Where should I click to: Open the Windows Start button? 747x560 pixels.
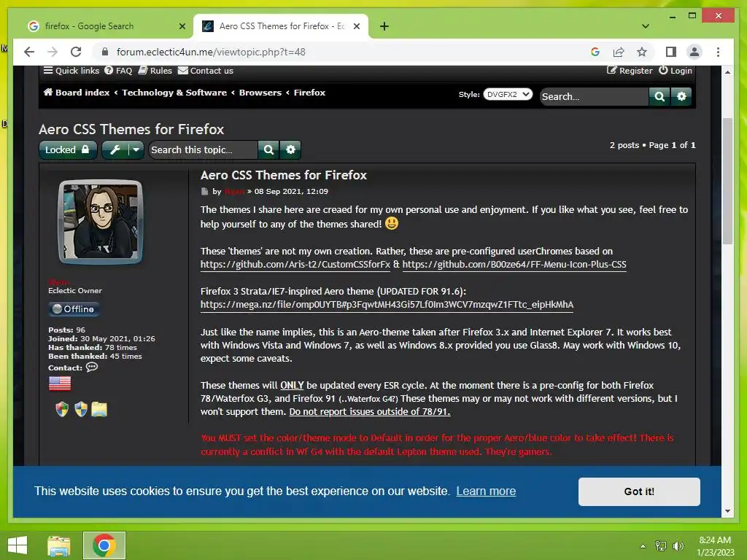[x=18, y=545]
